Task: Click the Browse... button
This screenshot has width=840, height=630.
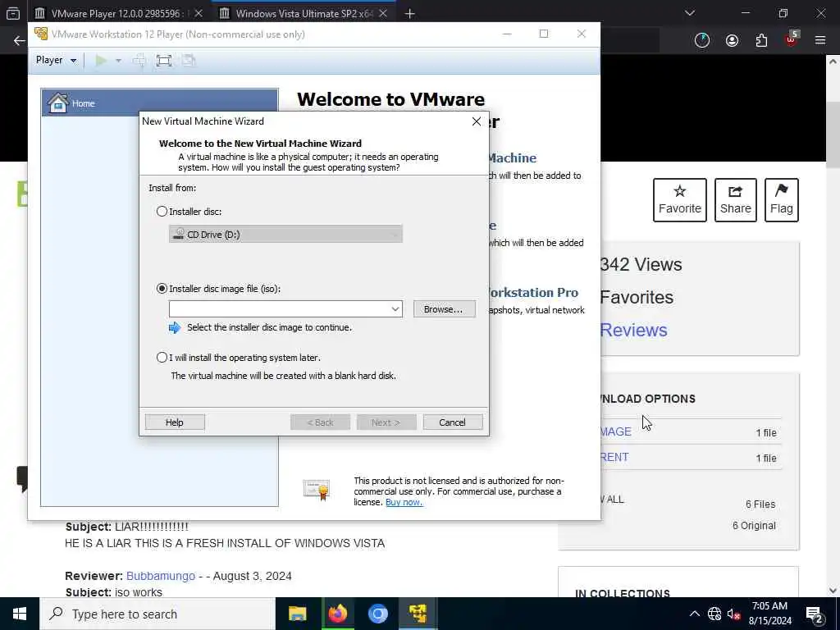Action: (x=444, y=309)
